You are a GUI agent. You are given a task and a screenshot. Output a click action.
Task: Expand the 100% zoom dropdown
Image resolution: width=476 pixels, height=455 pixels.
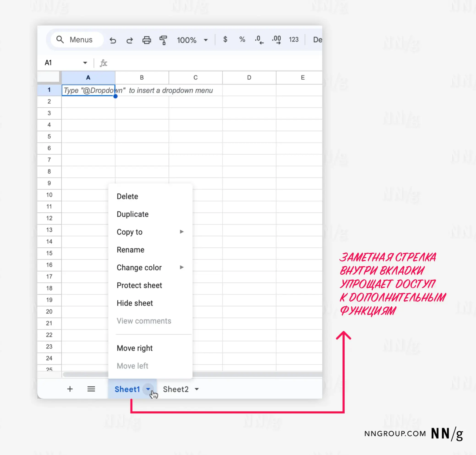(206, 40)
